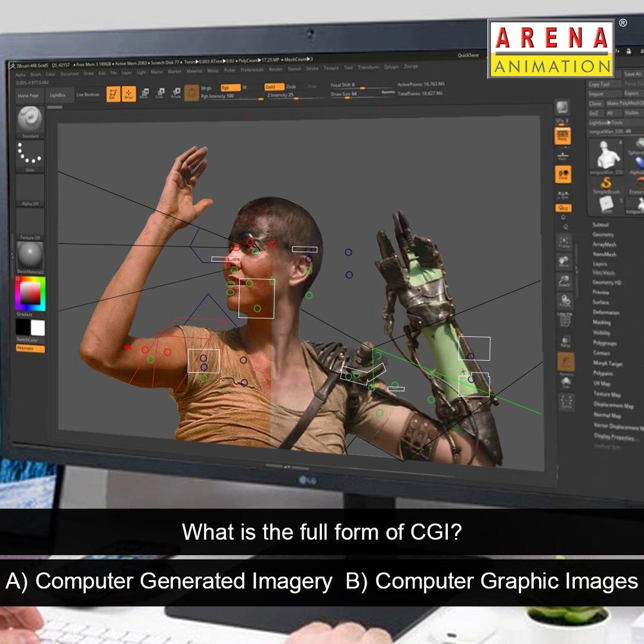
Task: Click the Zoom3D navigation icon
Action: click(x=564, y=281)
